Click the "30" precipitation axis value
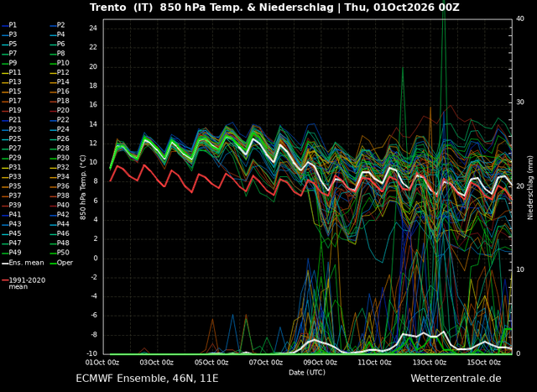537x392 pixels. pyautogui.click(x=520, y=102)
